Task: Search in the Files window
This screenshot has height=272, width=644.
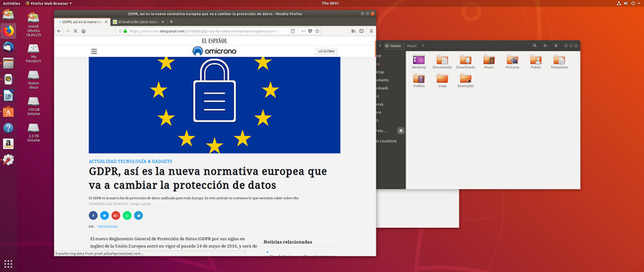Action: coord(535,46)
